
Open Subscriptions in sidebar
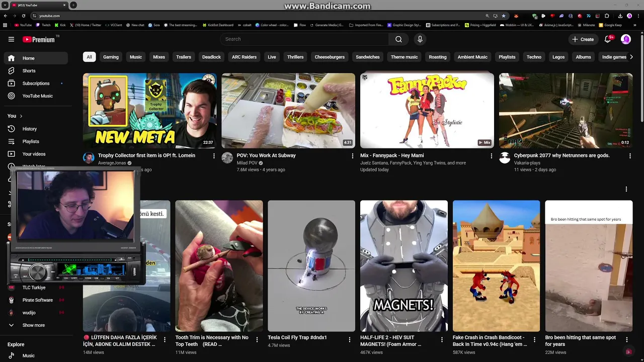click(36, 83)
